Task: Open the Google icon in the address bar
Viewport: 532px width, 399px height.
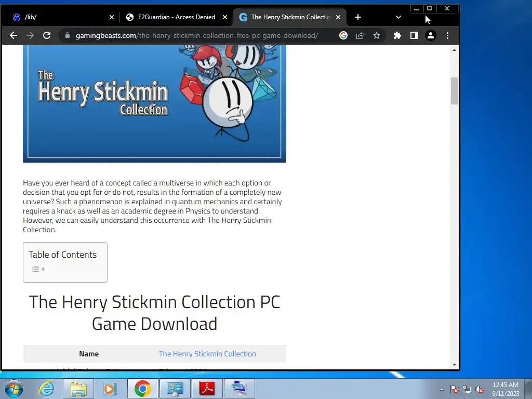Action: pos(343,35)
